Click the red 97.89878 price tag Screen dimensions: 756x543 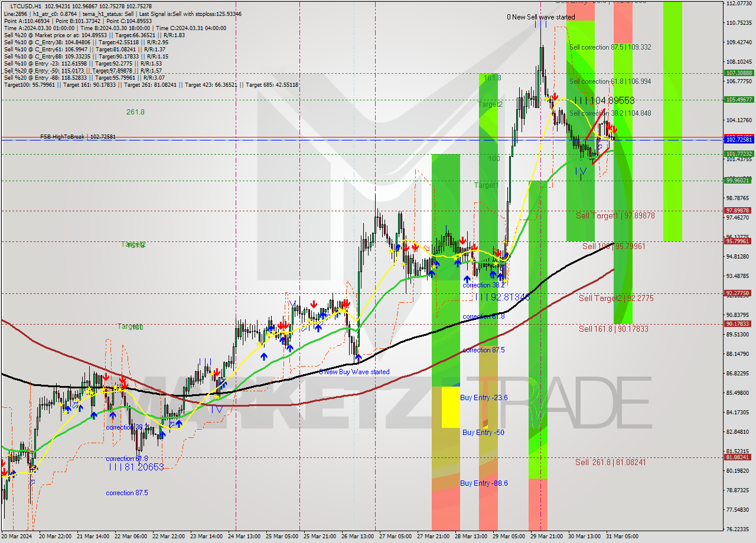pyautogui.click(x=738, y=211)
